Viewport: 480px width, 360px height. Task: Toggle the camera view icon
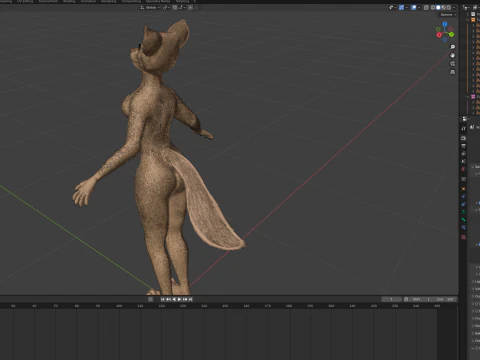coord(452,64)
